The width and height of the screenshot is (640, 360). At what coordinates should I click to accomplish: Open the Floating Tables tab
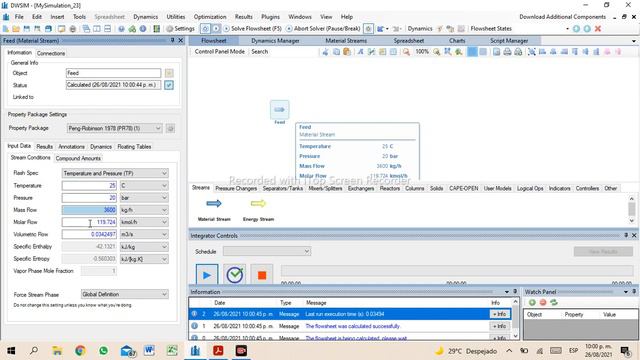(134, 147)
